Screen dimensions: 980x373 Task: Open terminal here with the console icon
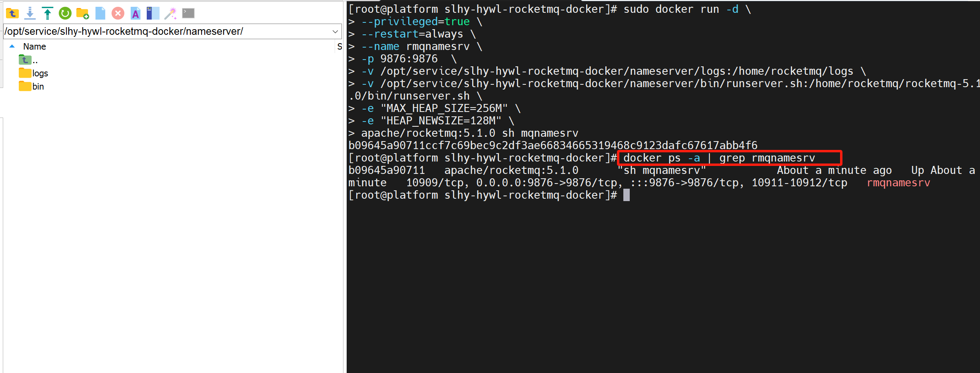(188, 14)
